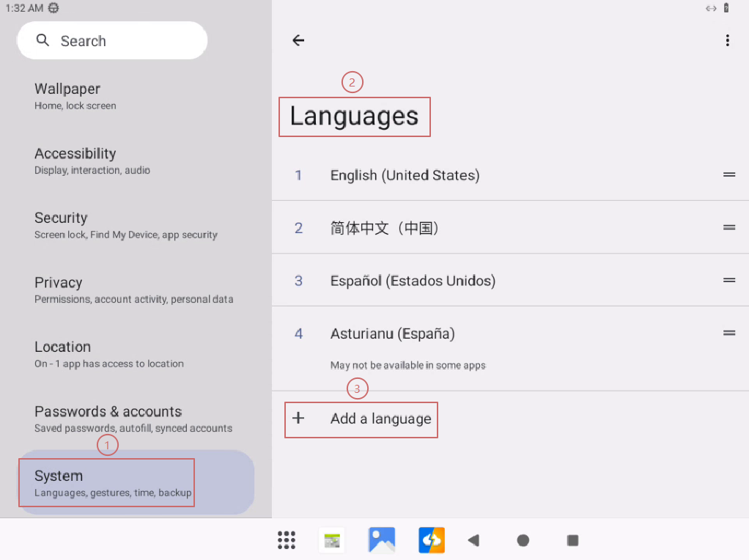The height and width of the screenshot is (560, 749).
Task: Click the Search settings field
Action: pos(112,41)
